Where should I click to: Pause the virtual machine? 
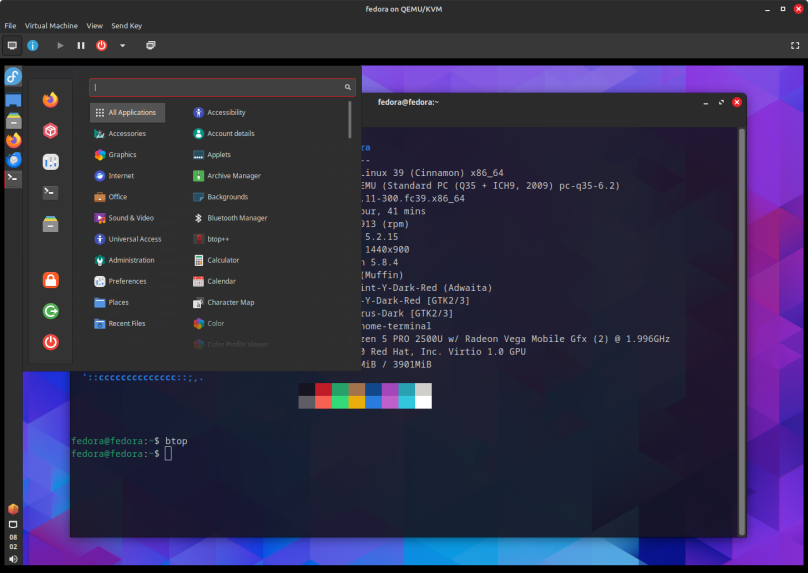pyautogui.click(x=81, y=45)
